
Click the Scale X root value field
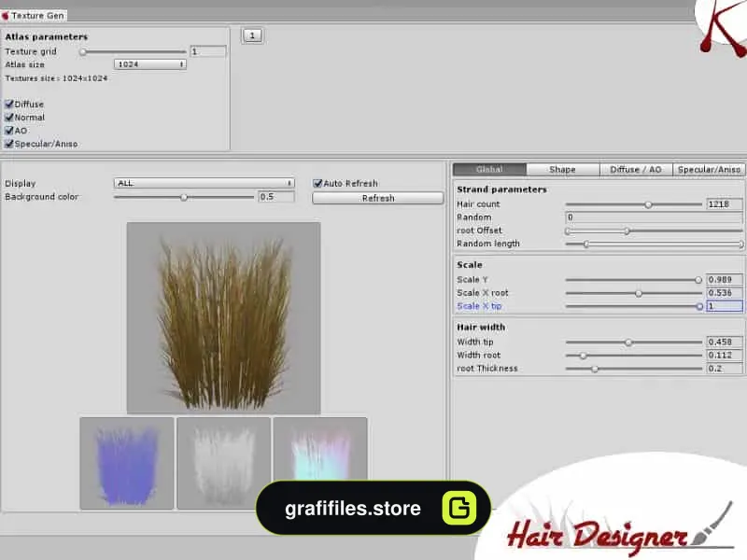pos(725,293)
